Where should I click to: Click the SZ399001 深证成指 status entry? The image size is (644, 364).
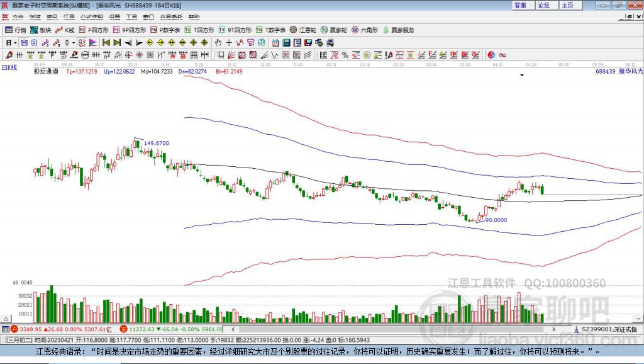click(606, 329)
